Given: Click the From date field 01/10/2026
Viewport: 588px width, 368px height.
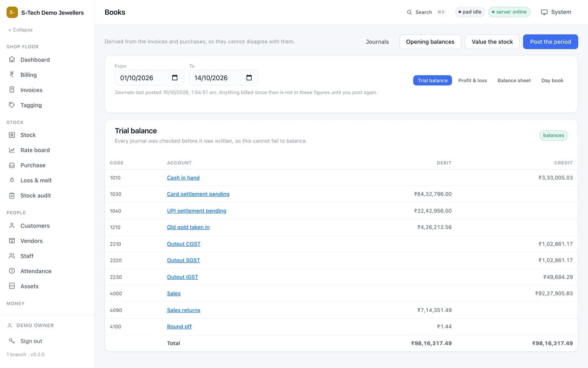Looking at the screenshot, I should [149, 78].
